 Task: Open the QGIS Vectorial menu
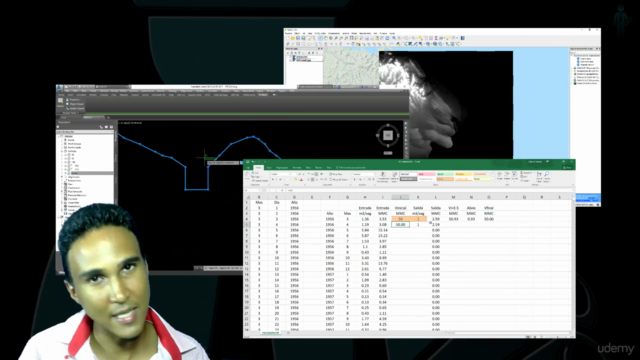click(x=346, y=33)
